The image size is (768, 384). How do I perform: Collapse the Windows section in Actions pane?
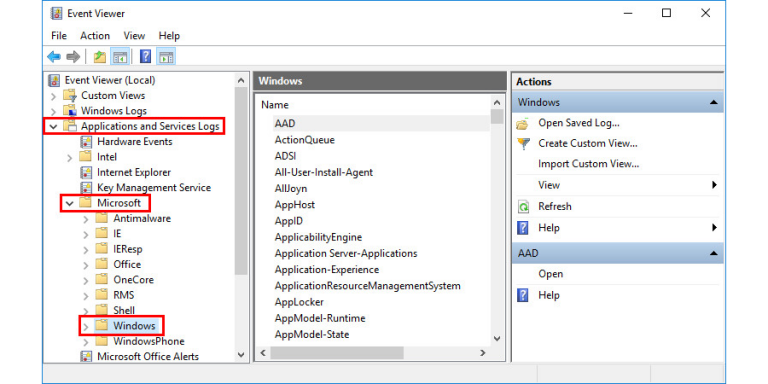[x=713, y=102]
